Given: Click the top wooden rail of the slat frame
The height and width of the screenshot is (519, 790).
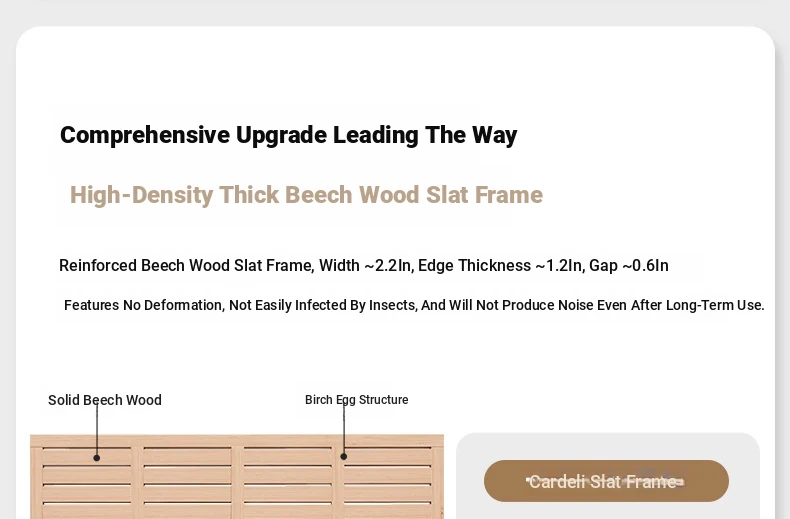Looking at the screenshot, I should [x=237, y=440].
